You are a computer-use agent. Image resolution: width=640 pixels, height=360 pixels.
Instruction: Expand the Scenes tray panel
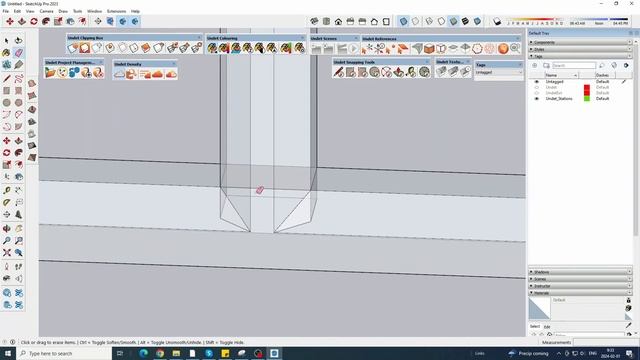(x=580, y=279)
